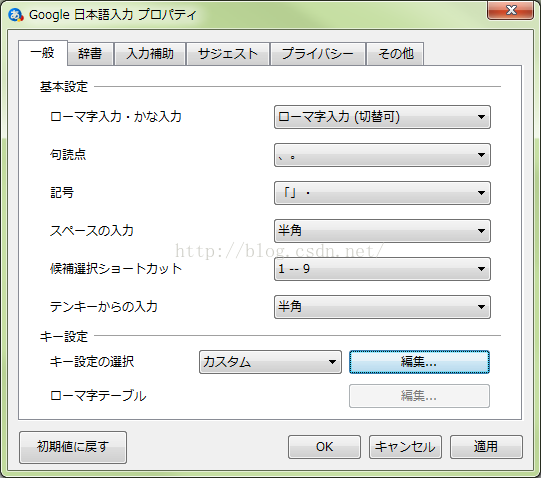The width and height of the screenshot is (541, 481).
Task: Select the サジェスト tab
Action: pos(228,54)
